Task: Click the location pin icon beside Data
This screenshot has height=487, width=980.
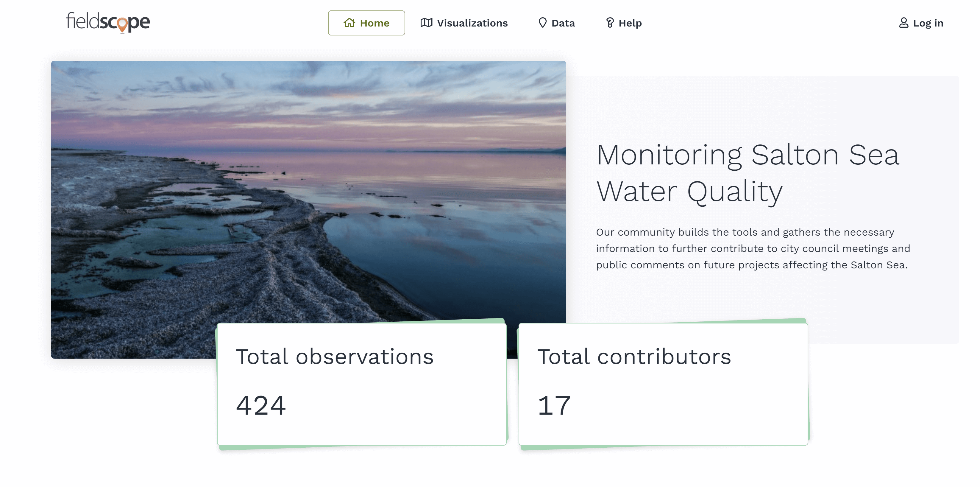Action: (x=542, y=23)
